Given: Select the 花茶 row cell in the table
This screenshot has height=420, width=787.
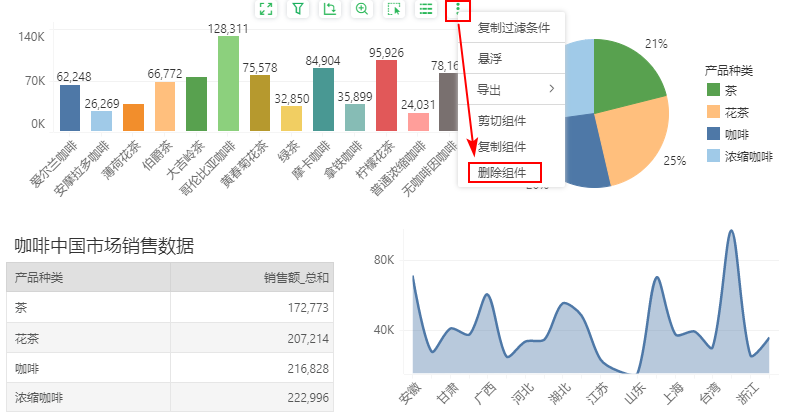Looking at the screenshot, I should (88, 338).
